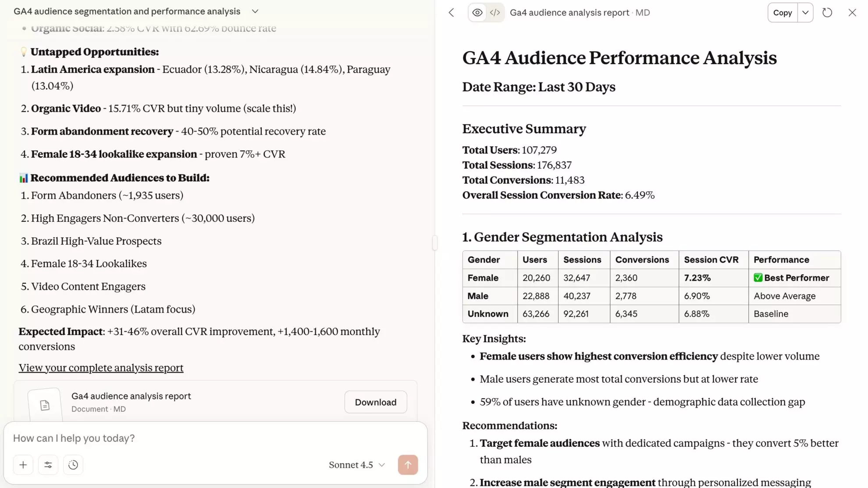Click the artifact title 'Ga4 audience analysis report'
The image size is (868, 488).
[x=569, y=12]
